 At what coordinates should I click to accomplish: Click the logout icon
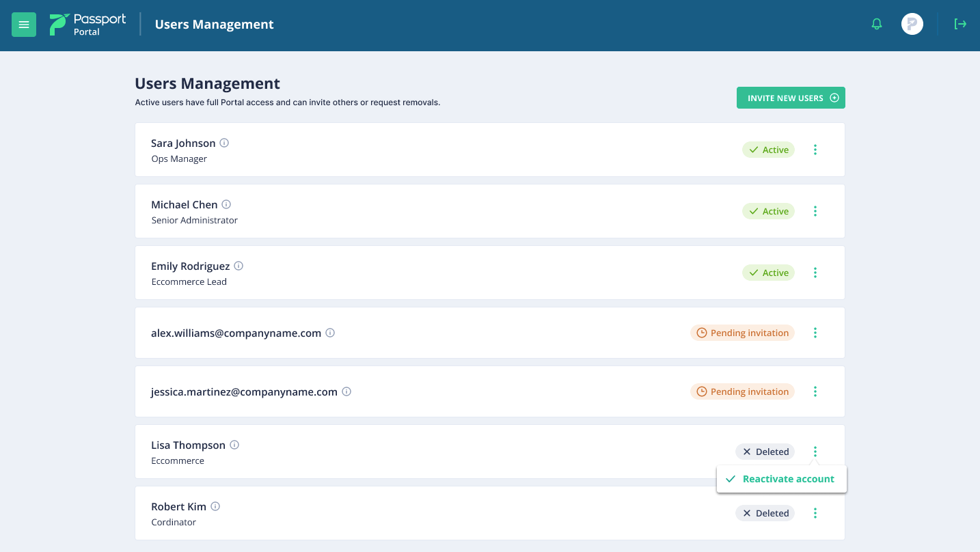[960, 25]
